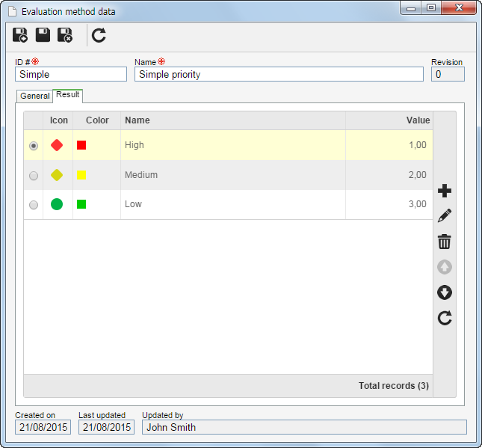Close the Evaluation method data window
This screenshot has height=448, width=482.
(459, 8)
